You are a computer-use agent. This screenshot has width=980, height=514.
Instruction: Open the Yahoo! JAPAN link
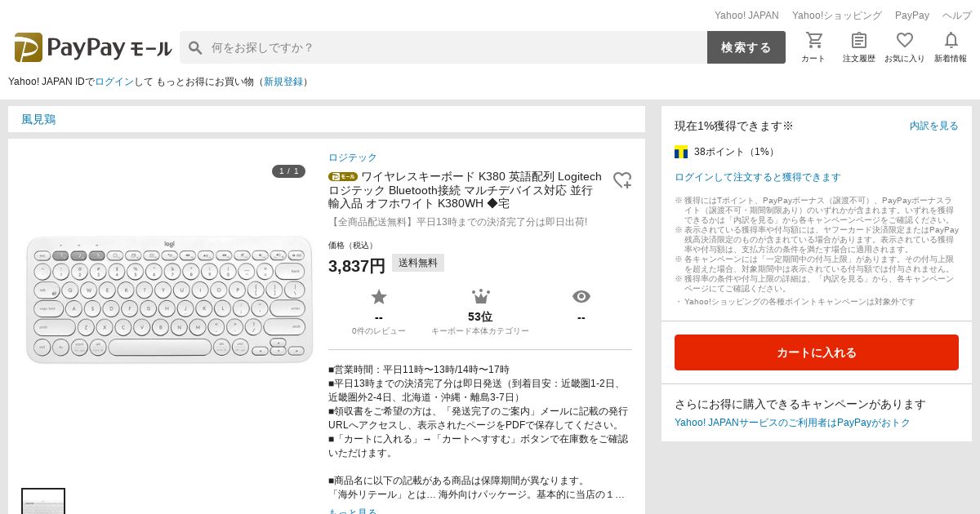[746, 16]
